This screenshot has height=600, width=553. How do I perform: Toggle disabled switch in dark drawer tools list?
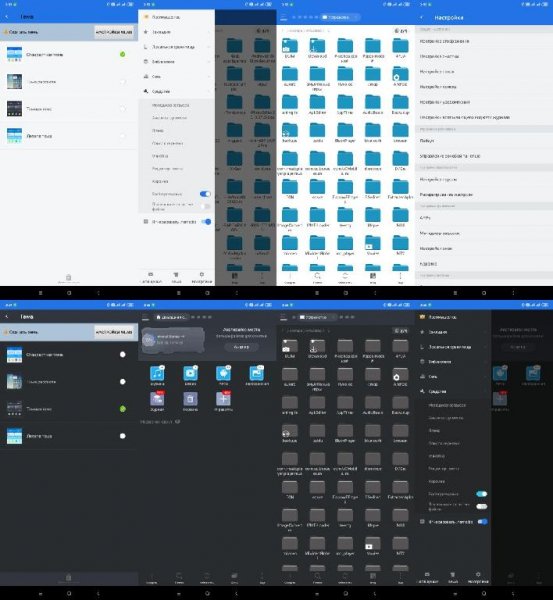tap(482, 507)
